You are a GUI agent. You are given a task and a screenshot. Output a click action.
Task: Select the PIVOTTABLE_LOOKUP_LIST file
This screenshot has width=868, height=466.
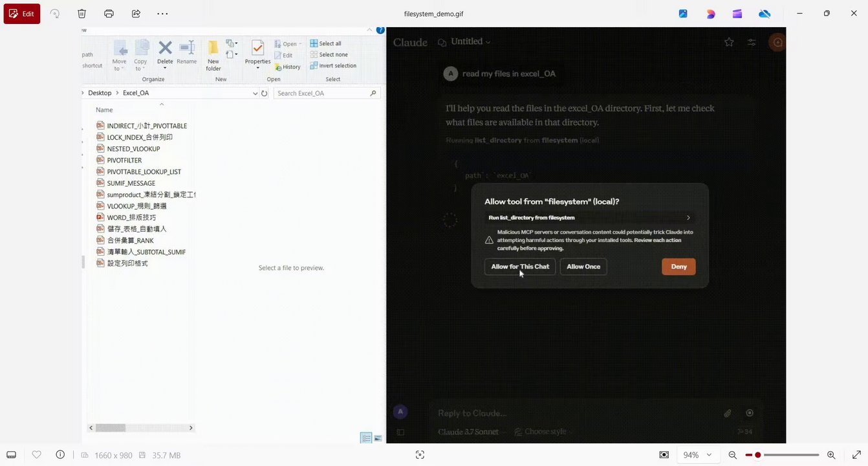(138, 172)
